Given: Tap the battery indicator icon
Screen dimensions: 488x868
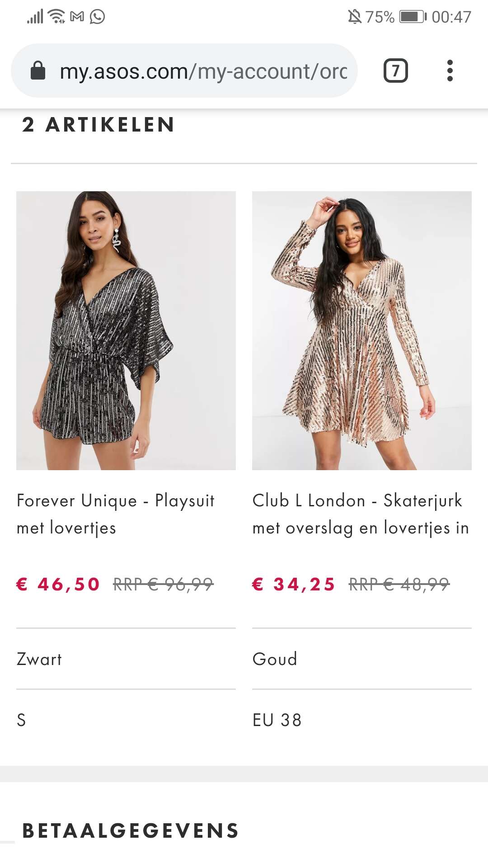Looking at the screenshot, I should 413,17.
